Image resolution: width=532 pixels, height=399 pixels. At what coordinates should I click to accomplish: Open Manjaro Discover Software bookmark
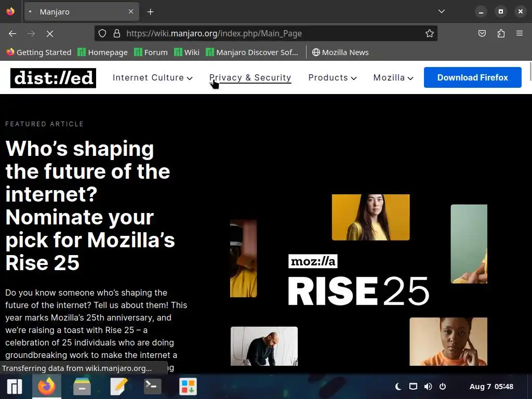[252, 52]
